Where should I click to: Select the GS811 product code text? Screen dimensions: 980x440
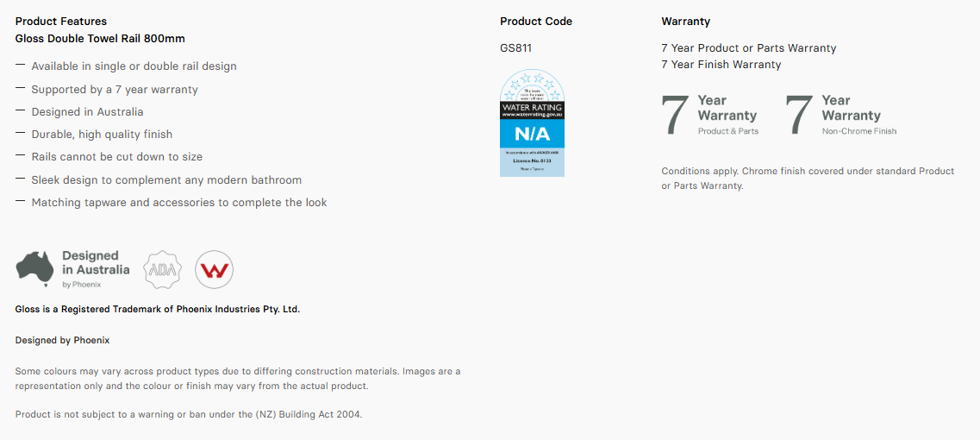pyautogui.click(x=515, y=48)
